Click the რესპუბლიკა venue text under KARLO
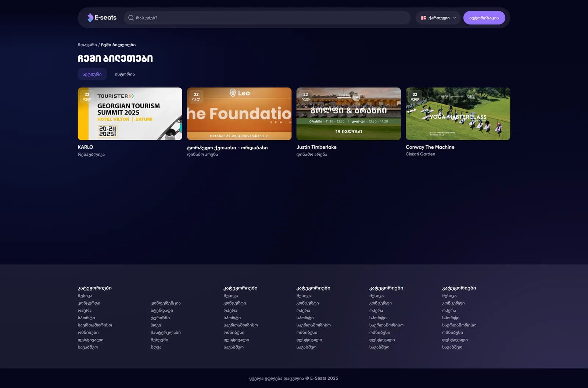The width and height of the screenshot is (588, 388). (x=91, y=155)
